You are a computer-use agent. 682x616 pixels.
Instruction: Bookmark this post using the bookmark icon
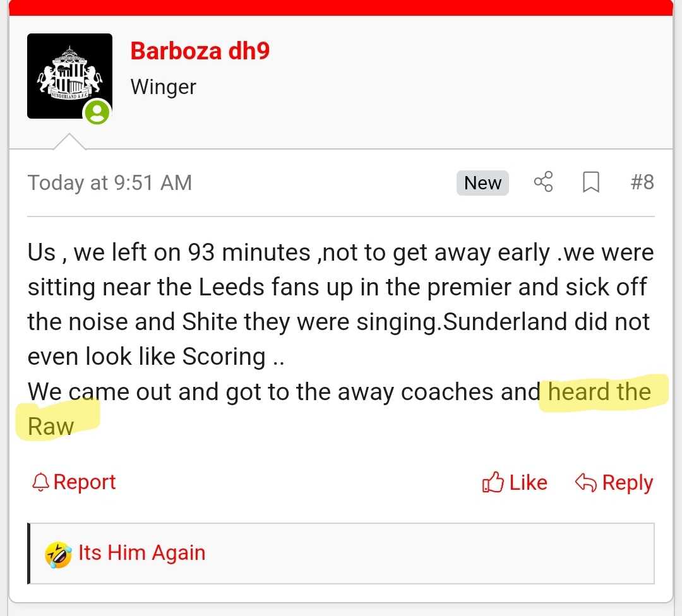tap(590, 182)
